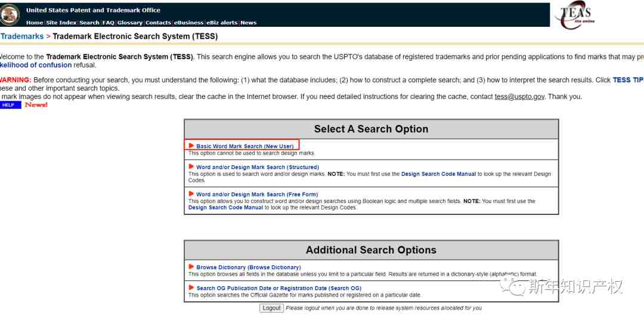Click red arrow beside Basic Word Mark Search
The image size is (644, 315).
[191, 146]
